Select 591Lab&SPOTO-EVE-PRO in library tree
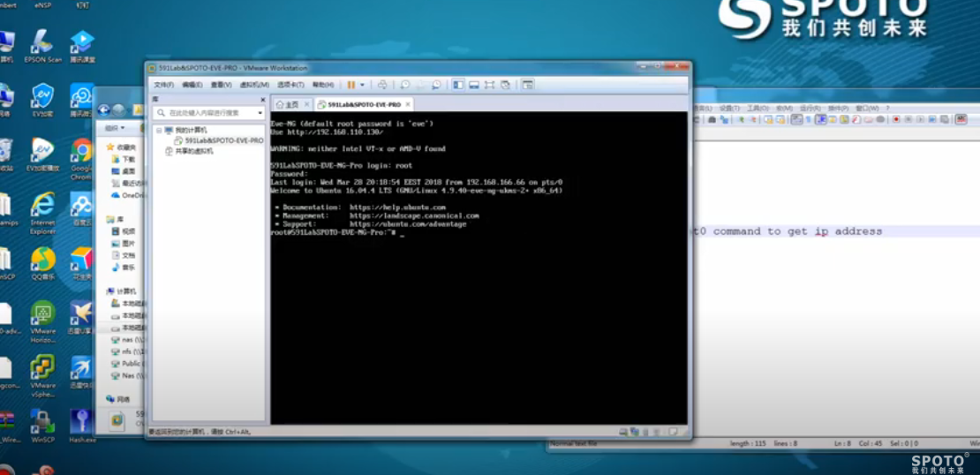The width and height of the screenshot is (980, 475). [219, 140]
